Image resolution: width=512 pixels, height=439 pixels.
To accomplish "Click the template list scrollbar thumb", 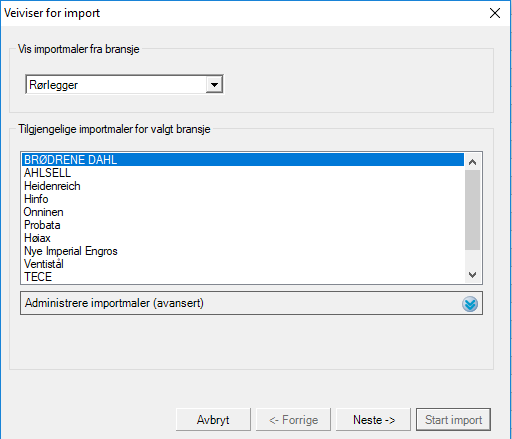I will [472, 210].
